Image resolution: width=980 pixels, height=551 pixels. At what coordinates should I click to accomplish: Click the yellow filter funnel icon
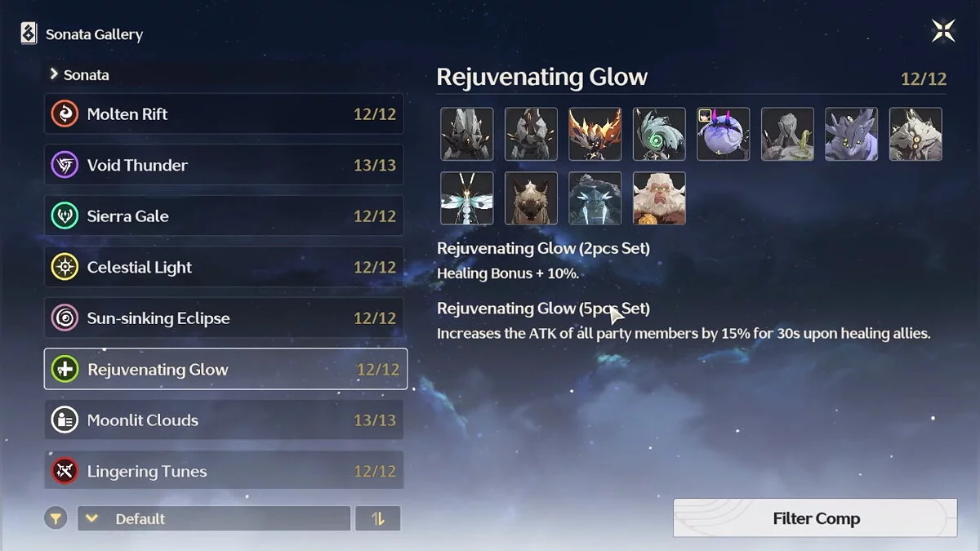56,518
